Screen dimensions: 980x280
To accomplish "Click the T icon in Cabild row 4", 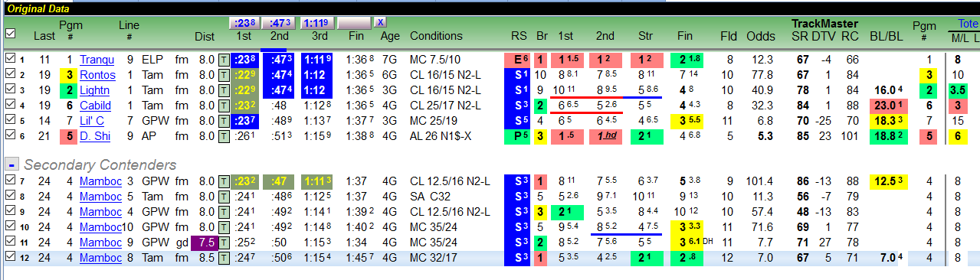I will 224,105.
